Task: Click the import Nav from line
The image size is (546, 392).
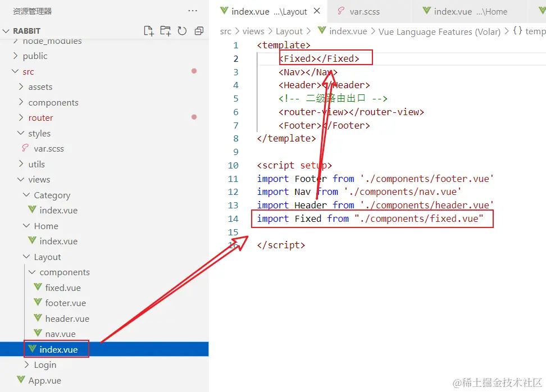Action: click(x=359, y=192)
